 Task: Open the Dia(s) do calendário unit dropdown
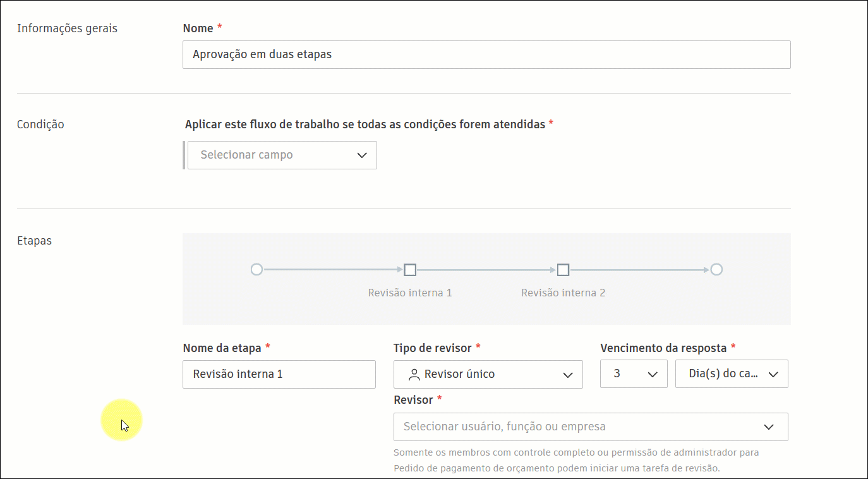(x=731, y=373)
